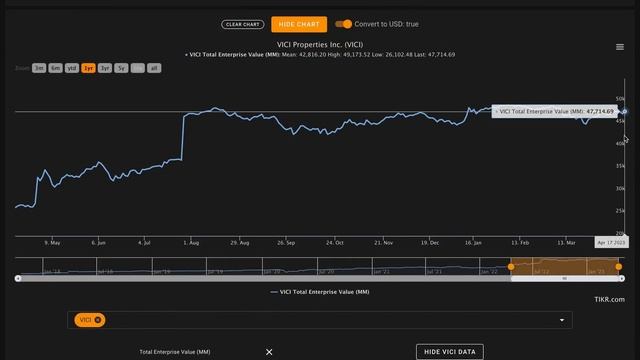Select the 5y zoom range
Screen dimensions: 640x360
121,68
